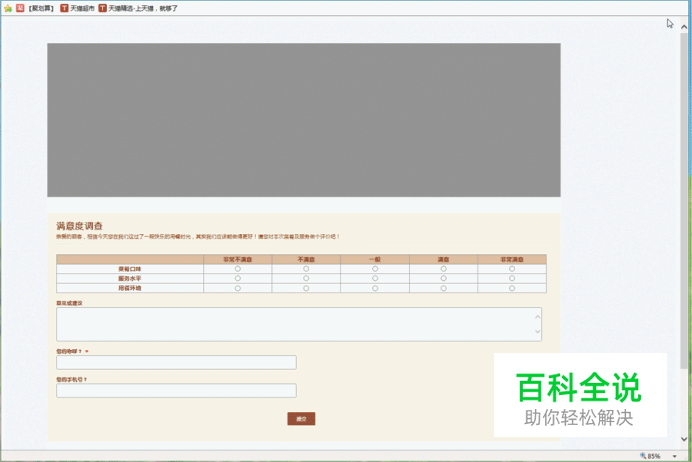The image size is (692, 462).
Task: Rate 菜肴口味 as 非常不满意
Action: (x=237, y=269)
